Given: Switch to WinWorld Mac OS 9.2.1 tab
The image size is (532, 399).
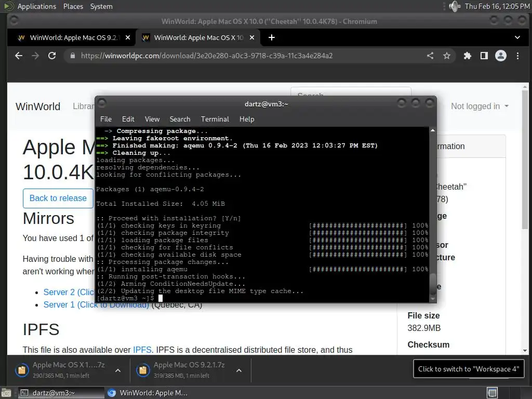Looking at the screenshot, I should pyautogui.click(x=74, y=37).
